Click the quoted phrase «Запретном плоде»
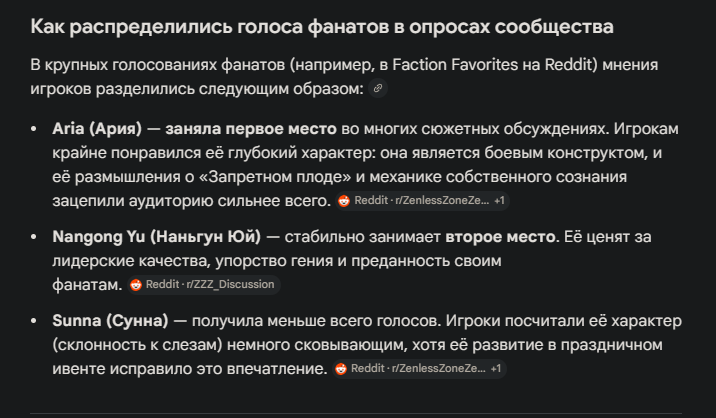Viewport: 716px width, 418px height. pos(275,177)
